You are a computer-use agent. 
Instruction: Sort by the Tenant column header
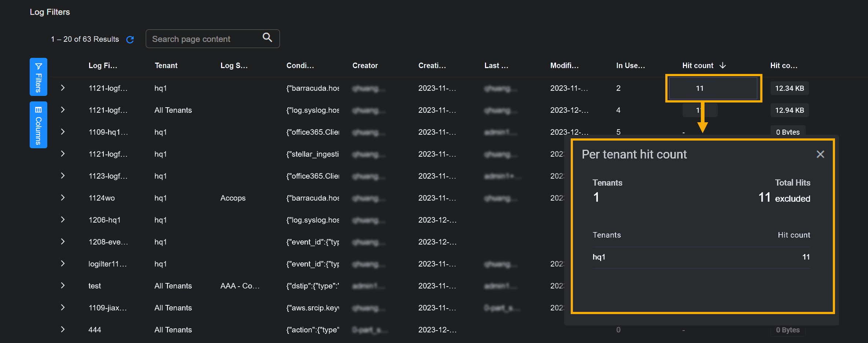click(x=166, y=66)
